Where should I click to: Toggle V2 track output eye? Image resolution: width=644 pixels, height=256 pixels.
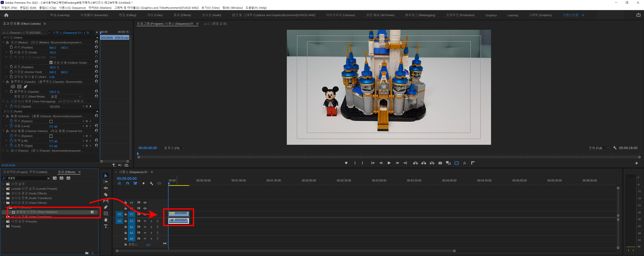pyautogui.click(x=145, y=208)
